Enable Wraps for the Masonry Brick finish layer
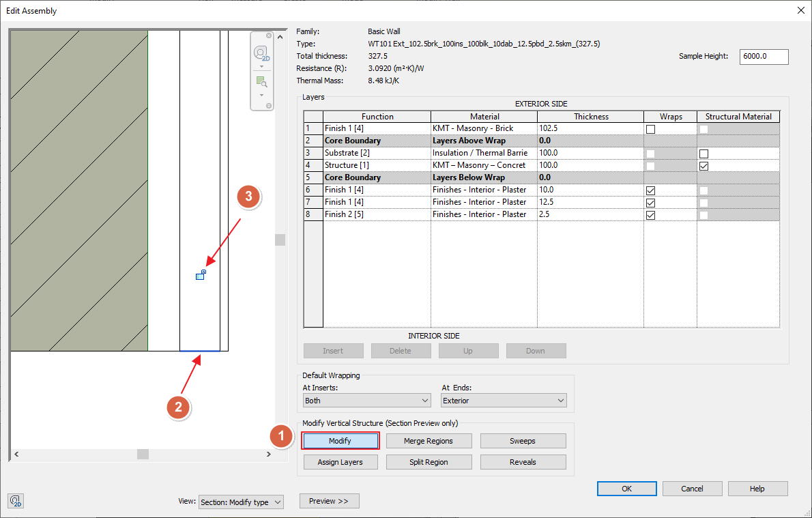 tap(650, 128)
